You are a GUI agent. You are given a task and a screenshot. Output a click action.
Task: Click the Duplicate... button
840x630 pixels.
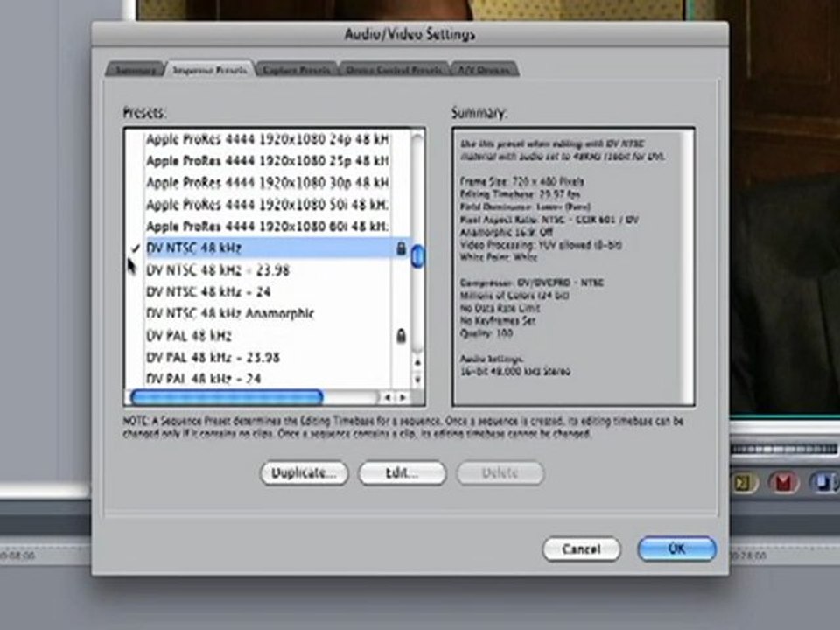point(304,473)
